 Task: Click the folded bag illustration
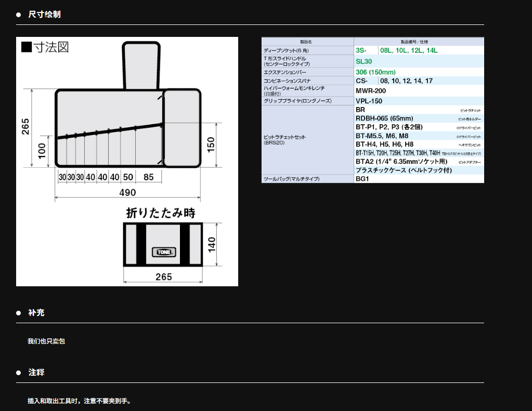pyautogui.click(x=162, y=244)
